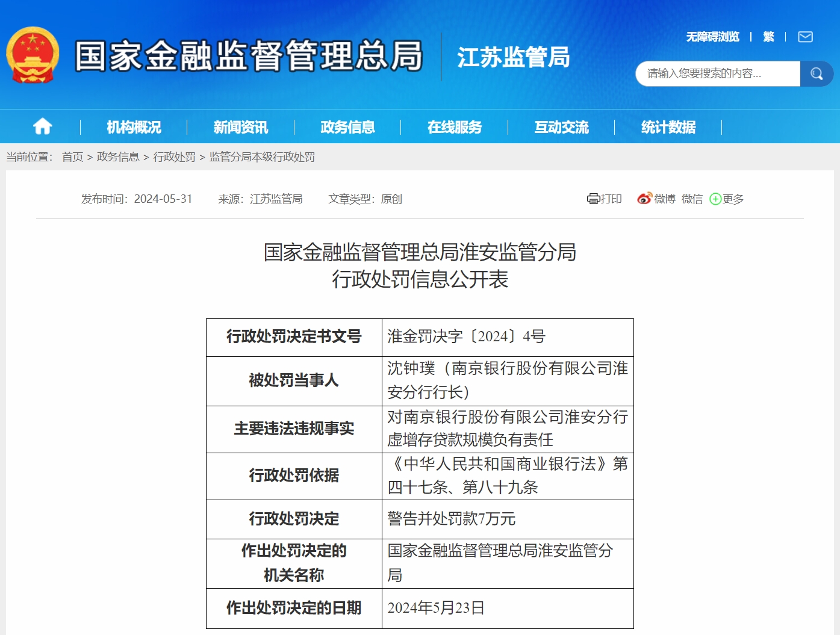The height and width of the screenshot is (635, 840).
Task: Click the 监管分局本级行政处罚 breadcrumb
Action: tap(262, 157)
